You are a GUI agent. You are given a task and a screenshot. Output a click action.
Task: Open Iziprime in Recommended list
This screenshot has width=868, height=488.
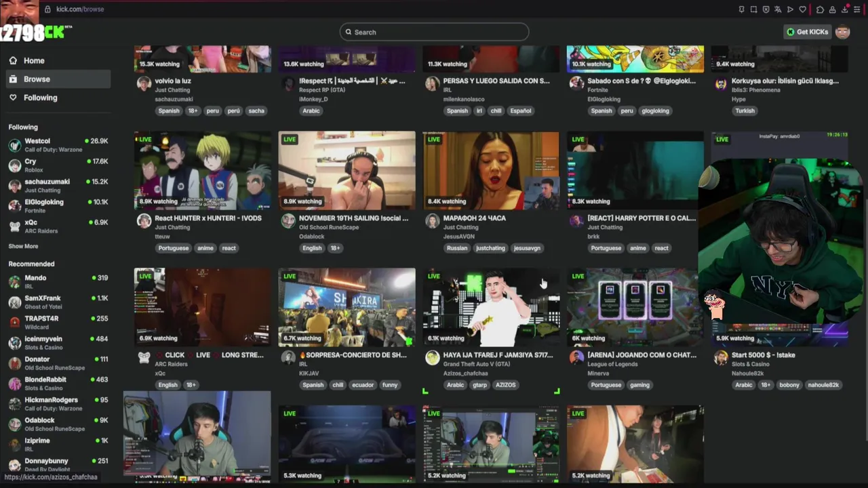[x=58, y=445]
